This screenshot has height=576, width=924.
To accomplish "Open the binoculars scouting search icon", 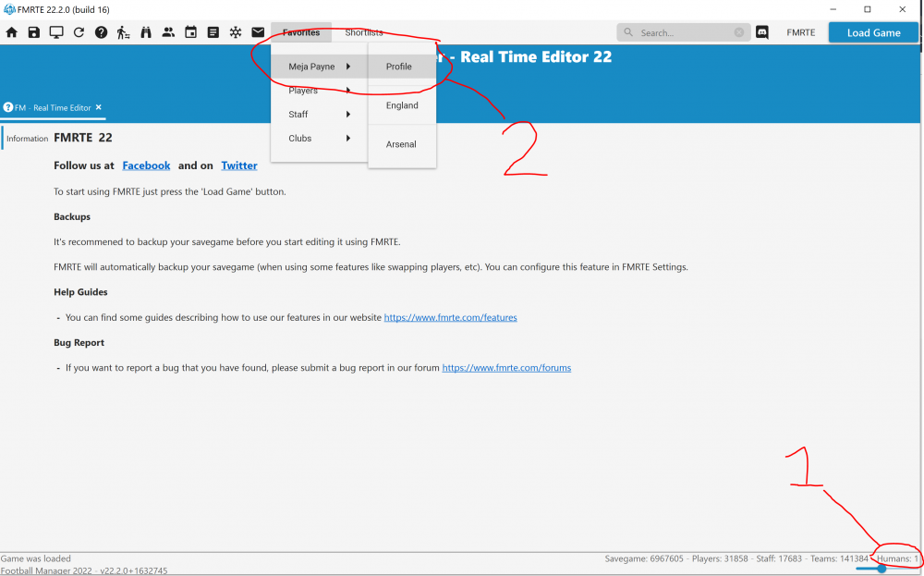I will [146, 32].
